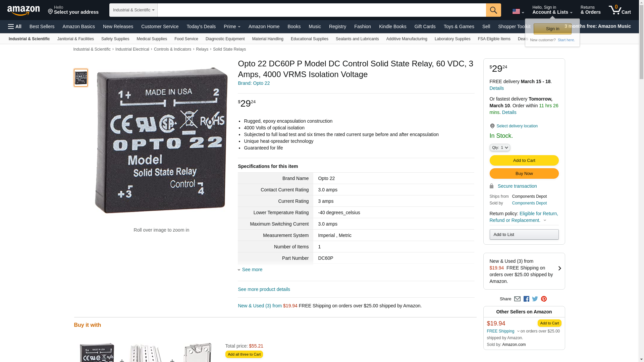Open the Brand: Opto 22 link
Image resolution: width=644 pixels, height=362 pixels.
254,83
